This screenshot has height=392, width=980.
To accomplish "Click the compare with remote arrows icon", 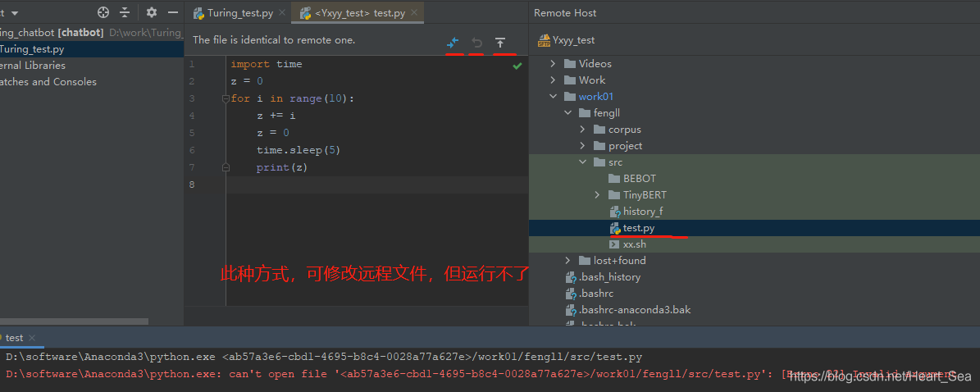I will coord(454,43).
